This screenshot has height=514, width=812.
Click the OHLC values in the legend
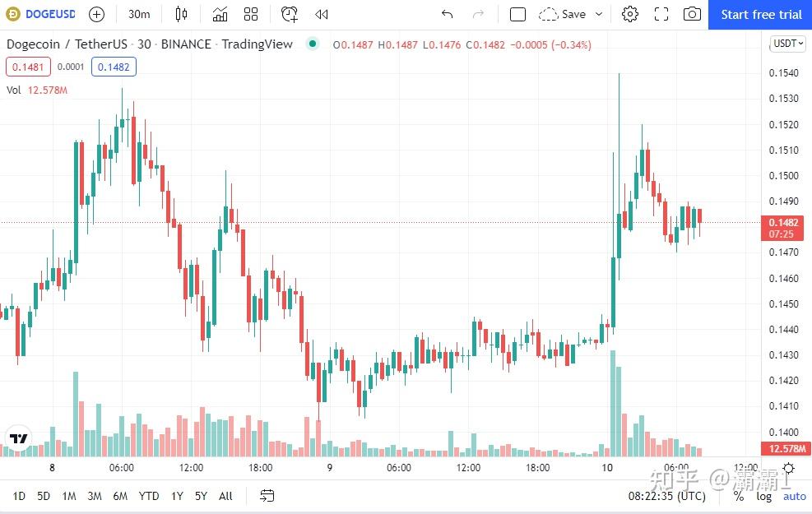coord(462,44)
